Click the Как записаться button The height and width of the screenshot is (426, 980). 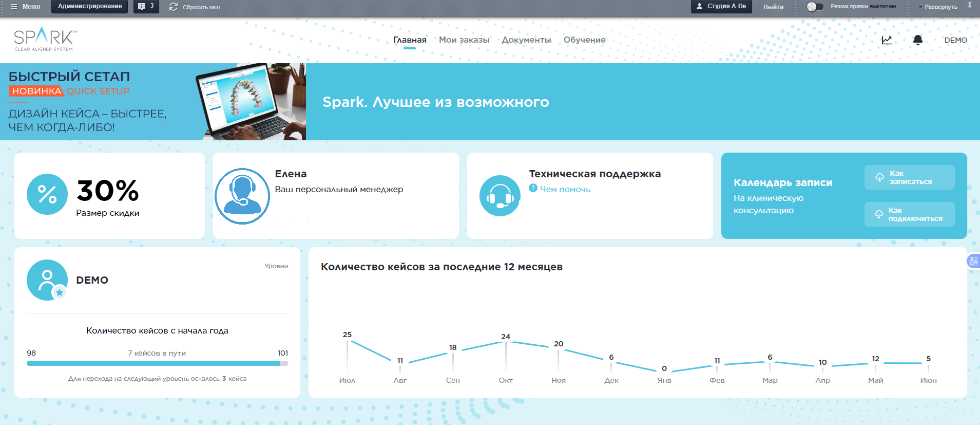coord(909,177)
